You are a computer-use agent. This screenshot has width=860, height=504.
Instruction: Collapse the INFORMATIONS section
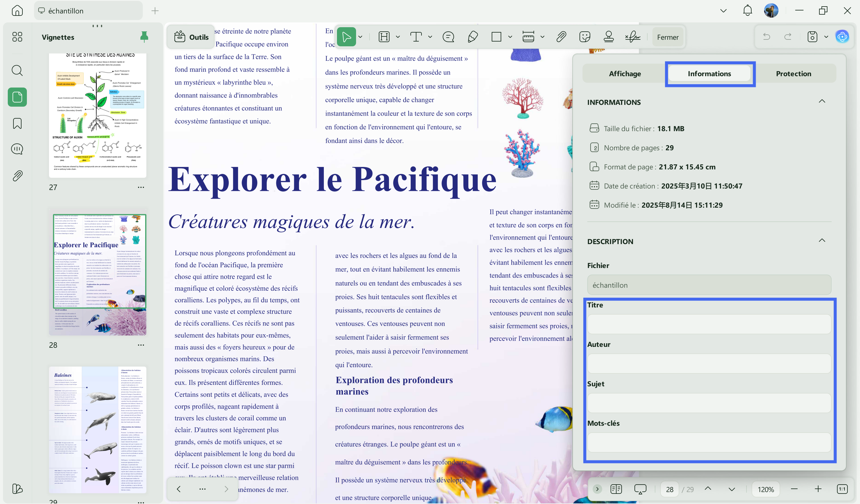[x=822, y=101]
